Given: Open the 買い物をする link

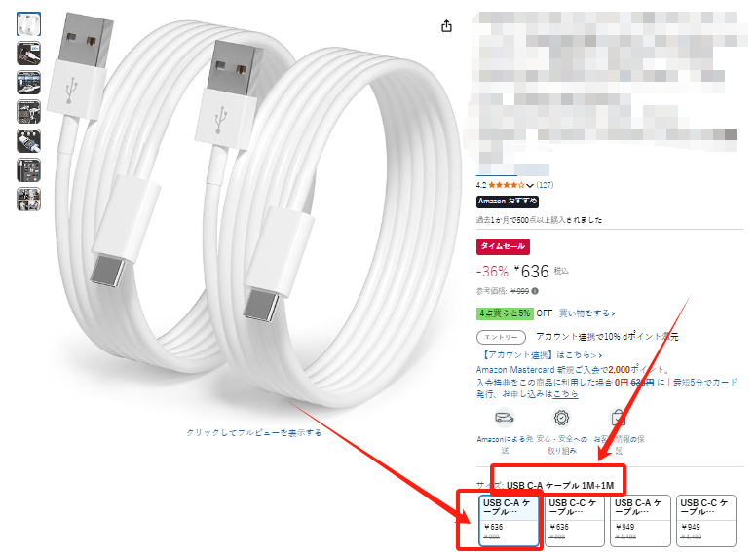Looking at the screenshot, I should (x=586, y=313).
